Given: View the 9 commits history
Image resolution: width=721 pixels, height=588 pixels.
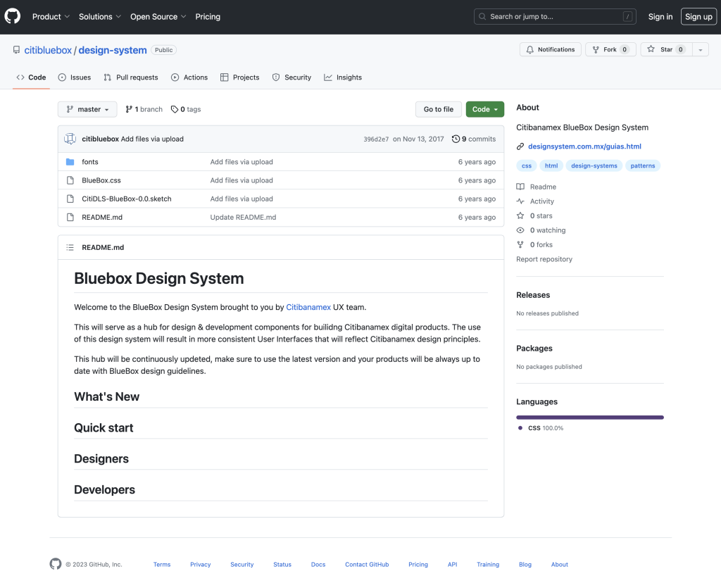Looking at the screenshot, I should (x=474, y=139).
